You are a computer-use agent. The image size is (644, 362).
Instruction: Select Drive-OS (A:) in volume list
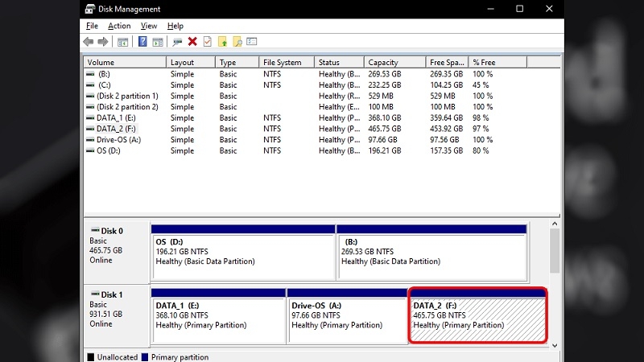pyautogui.click(x=118, y=139)
